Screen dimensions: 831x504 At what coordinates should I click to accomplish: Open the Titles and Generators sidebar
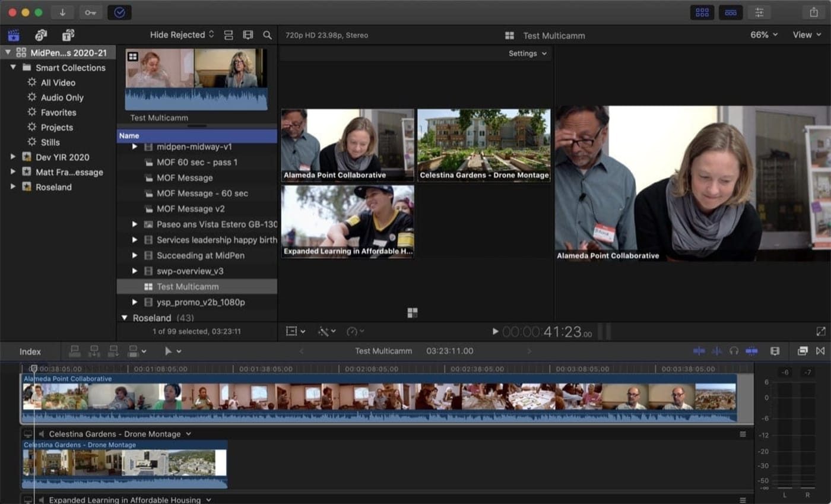[68, 35]
